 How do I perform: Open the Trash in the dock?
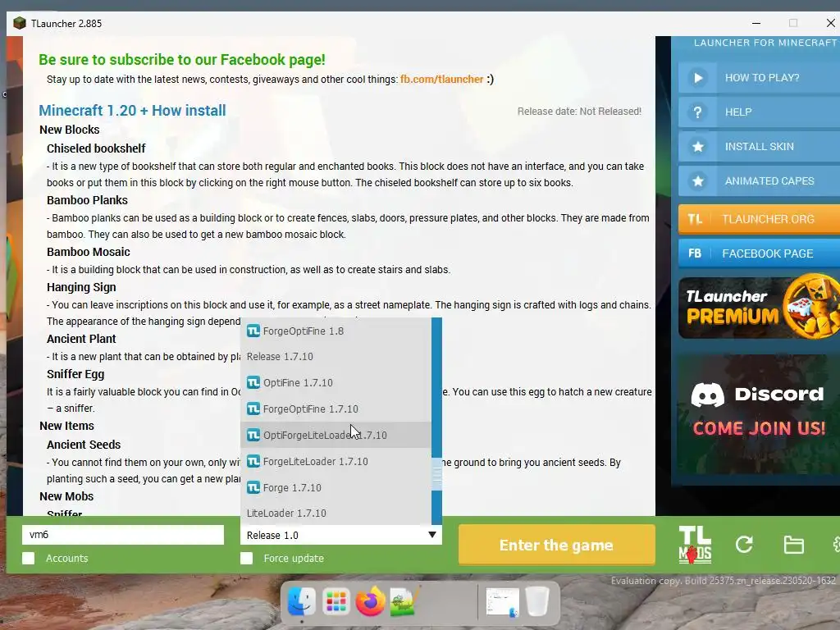point(537,601)
